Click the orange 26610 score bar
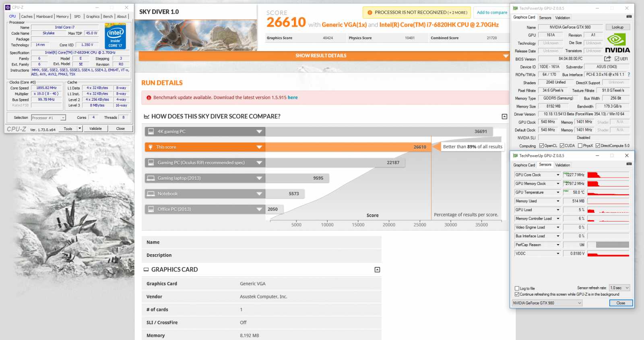This screenshot has width=644, height=340. [348, 147]
